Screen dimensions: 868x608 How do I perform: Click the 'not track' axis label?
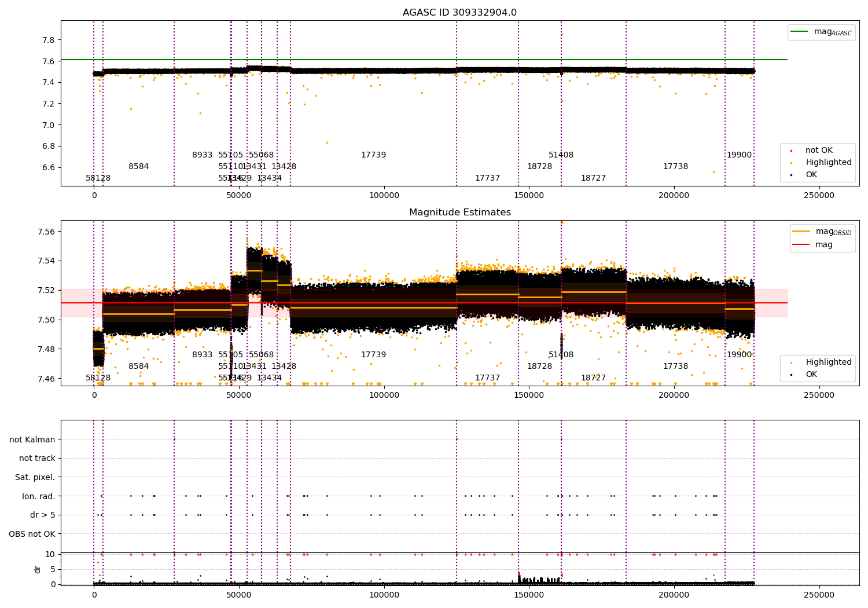(x=37, y=459)
